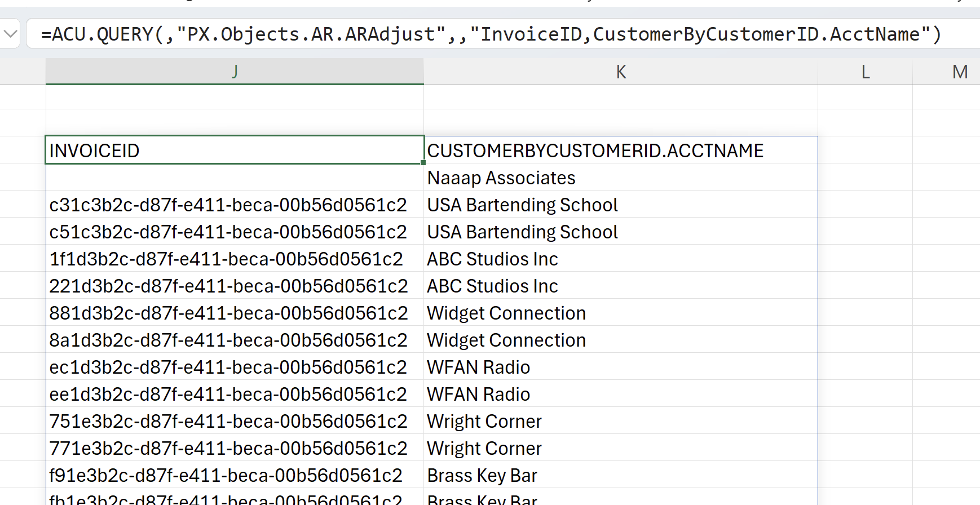
Task: Select column K header
Action: tap(620, 72)
